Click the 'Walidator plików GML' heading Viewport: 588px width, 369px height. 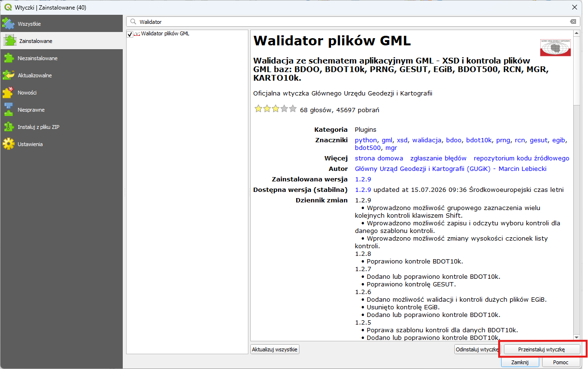332,41
